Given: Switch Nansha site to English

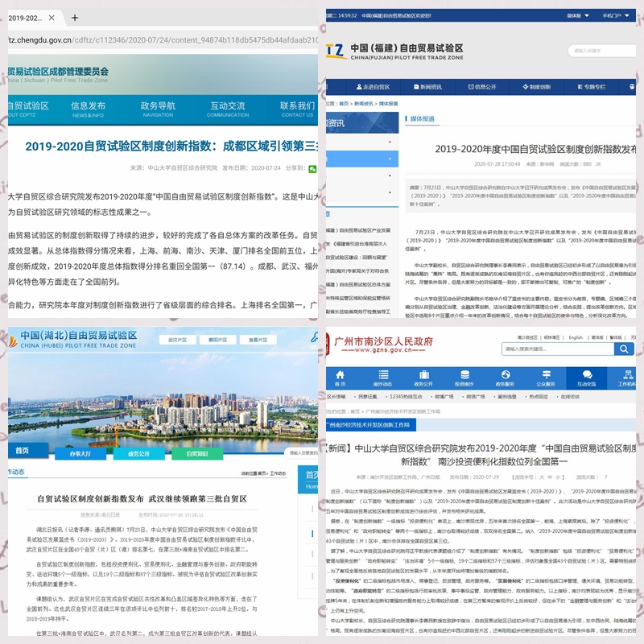Looking at the screenshot, I should tap(576, 337).
